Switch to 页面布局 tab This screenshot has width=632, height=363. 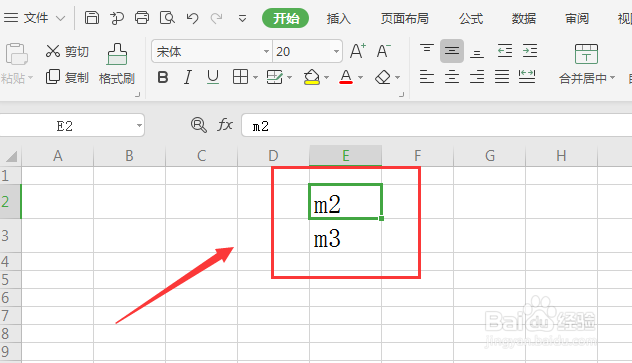405,19
